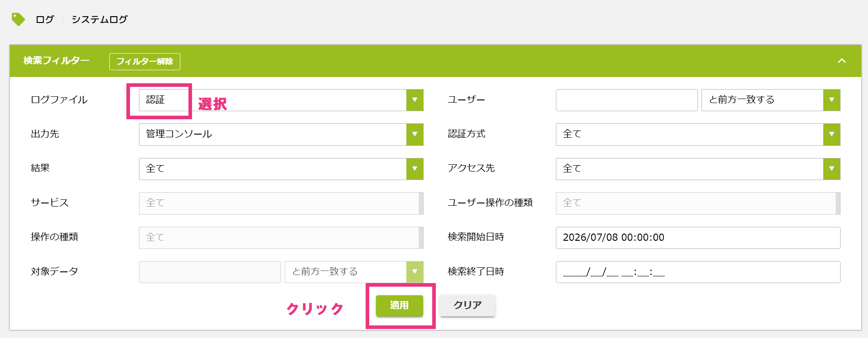868x338 pixels.
Task: Open the 結果 dropdown arrow
Action: pyautogui.click(x=415, y=169)
